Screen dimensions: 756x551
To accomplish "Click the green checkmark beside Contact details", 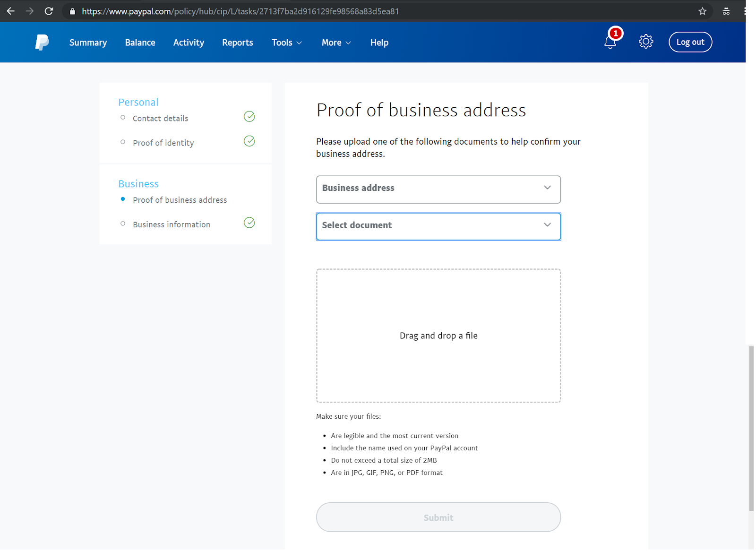I will (x=249, y=117).
